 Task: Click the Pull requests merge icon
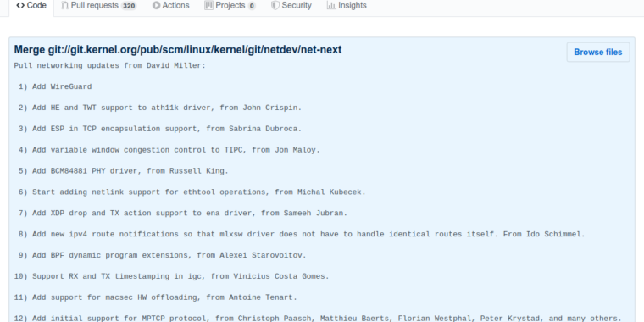point(64,5)
